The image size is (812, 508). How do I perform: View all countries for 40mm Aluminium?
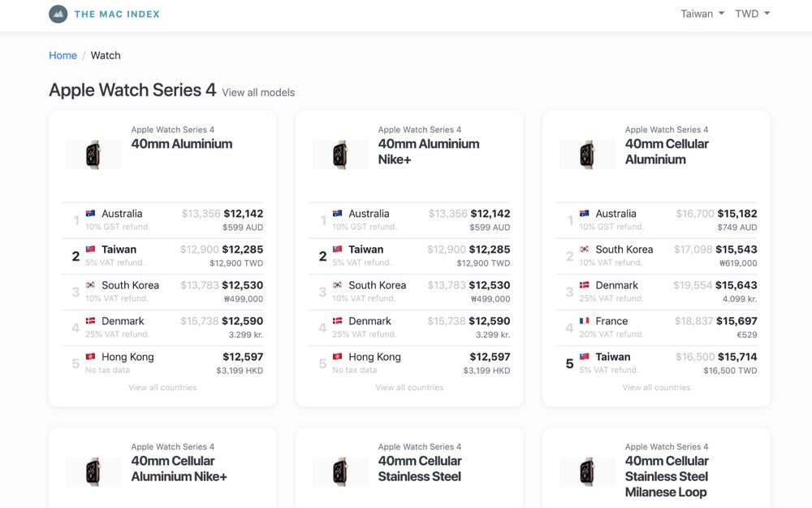pos(162,388)
